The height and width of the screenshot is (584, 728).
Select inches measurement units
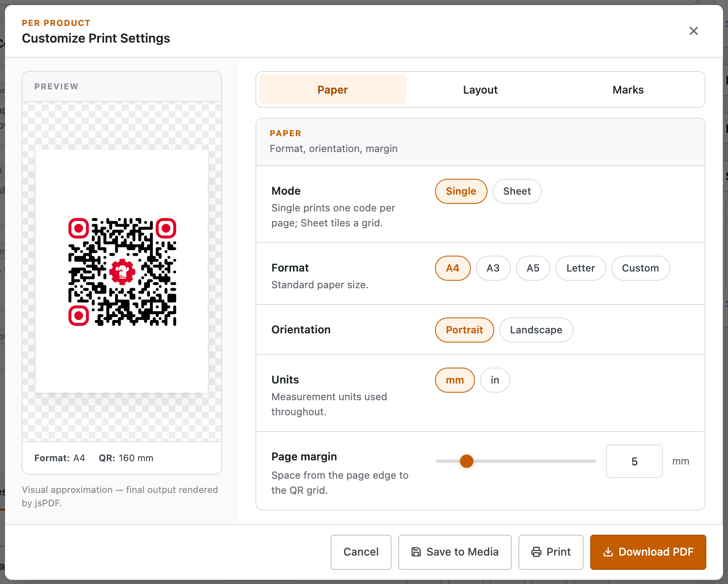coord(495,380)
